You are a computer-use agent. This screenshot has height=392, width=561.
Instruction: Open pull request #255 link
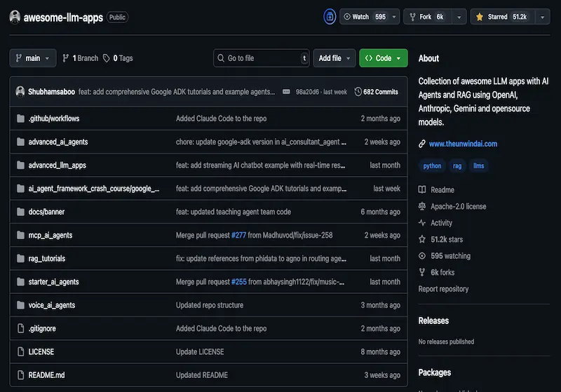coord(239,282)
